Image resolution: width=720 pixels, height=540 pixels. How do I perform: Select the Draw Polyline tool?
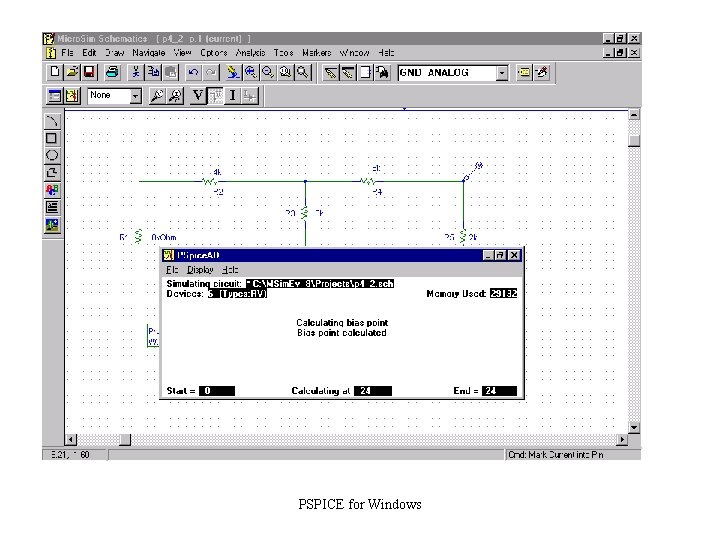tap(52, 173)
